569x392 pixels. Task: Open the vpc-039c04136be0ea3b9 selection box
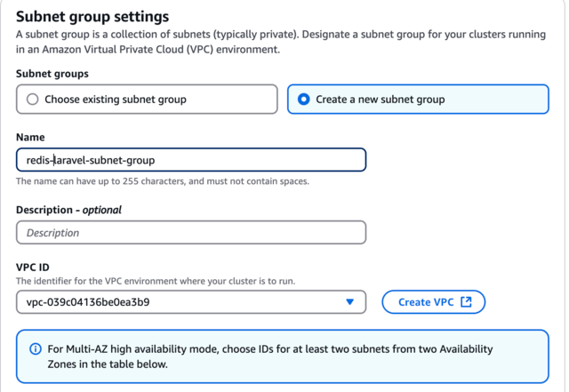(191, 302)
